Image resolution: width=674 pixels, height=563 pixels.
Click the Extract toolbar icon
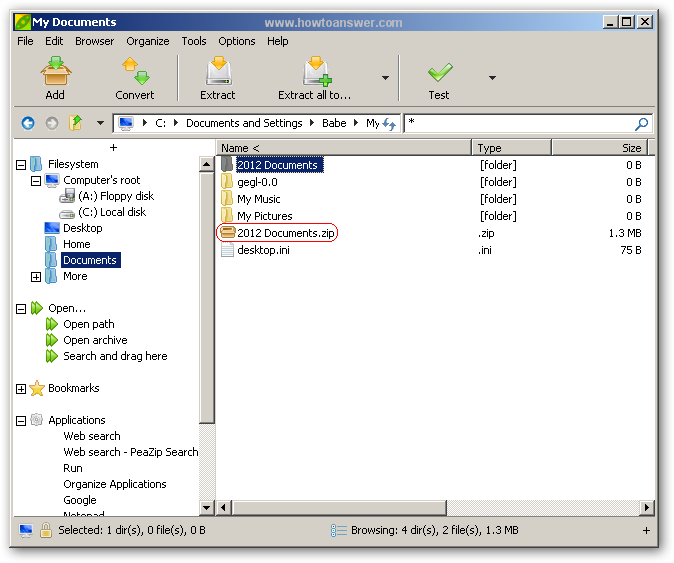pyautogui.click(x=218, y=71)
